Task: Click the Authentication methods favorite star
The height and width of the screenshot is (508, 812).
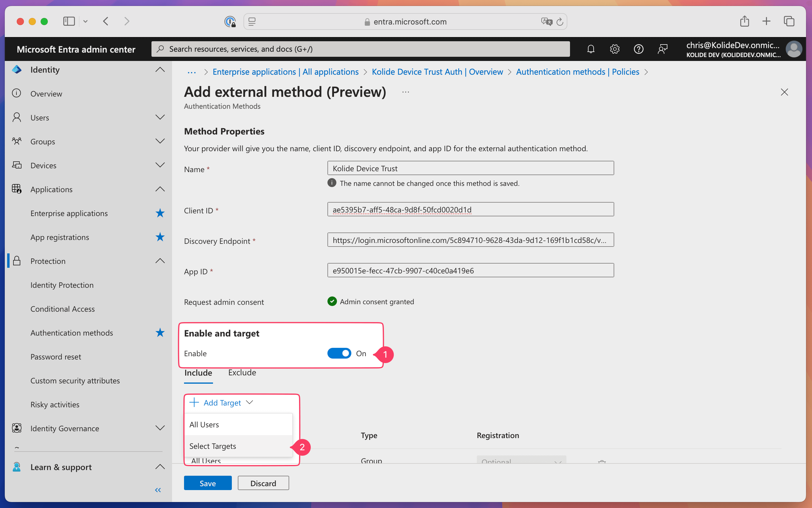Action: (x=160, y=333)
